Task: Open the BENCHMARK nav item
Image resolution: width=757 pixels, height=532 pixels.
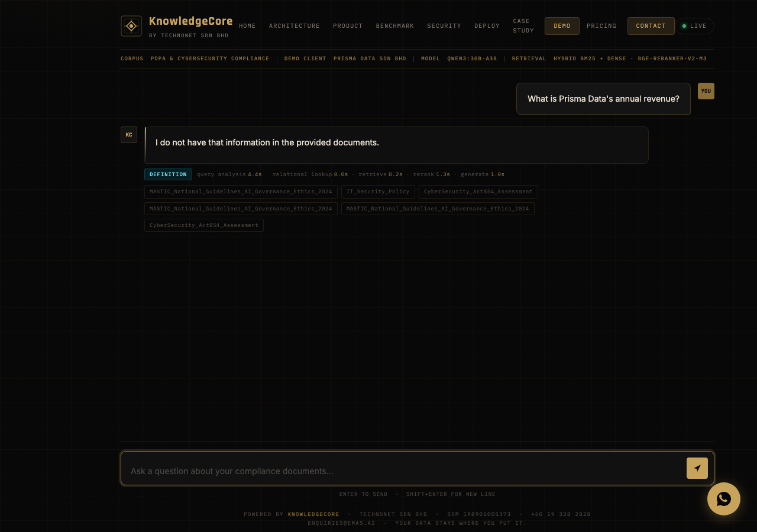Action: [395, 26]
